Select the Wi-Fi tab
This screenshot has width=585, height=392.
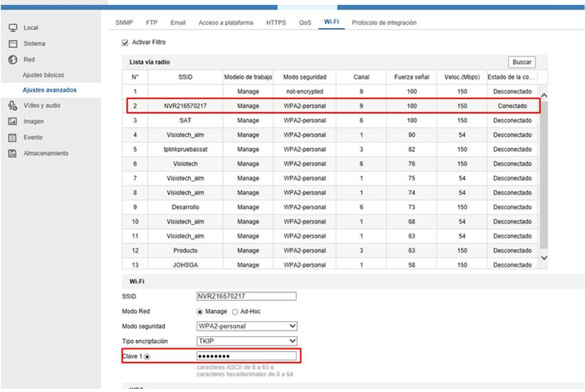[x=332, y=22]
